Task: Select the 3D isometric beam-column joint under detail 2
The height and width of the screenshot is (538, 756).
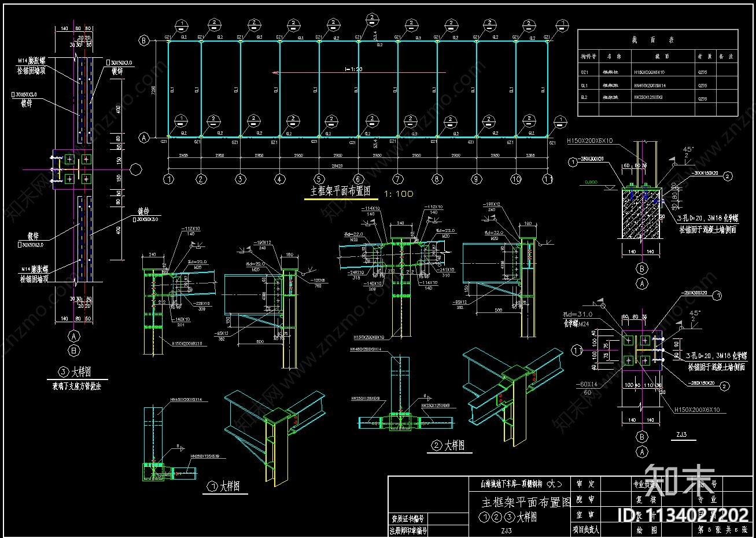Action: [511, 393]
